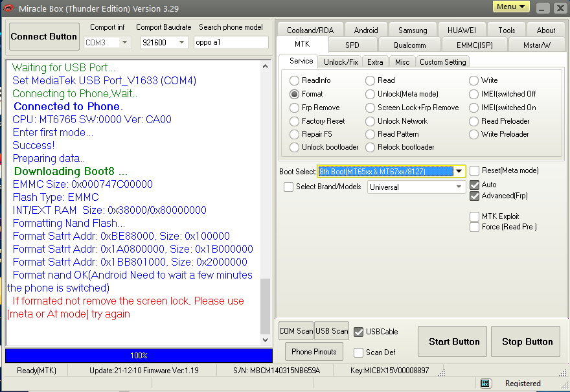Click the Start Button

pyautogui.click(x=452, y=341)
